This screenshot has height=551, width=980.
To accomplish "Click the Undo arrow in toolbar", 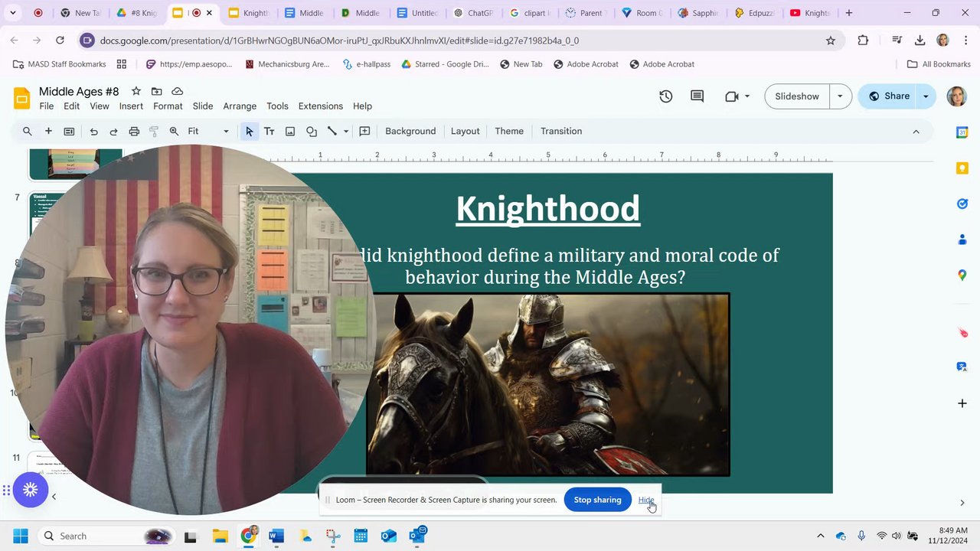I will click(93, 132).
